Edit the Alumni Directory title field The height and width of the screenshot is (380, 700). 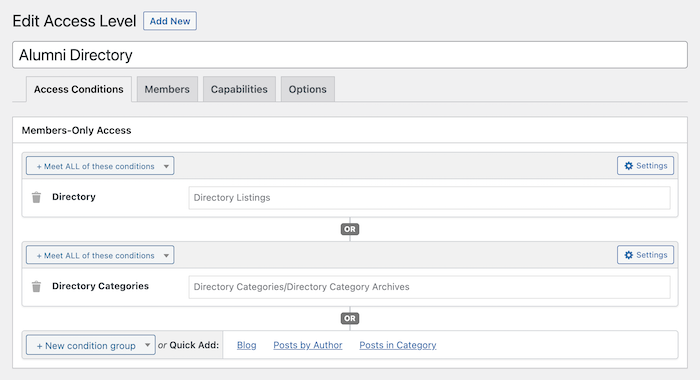[x=350, y=55]
